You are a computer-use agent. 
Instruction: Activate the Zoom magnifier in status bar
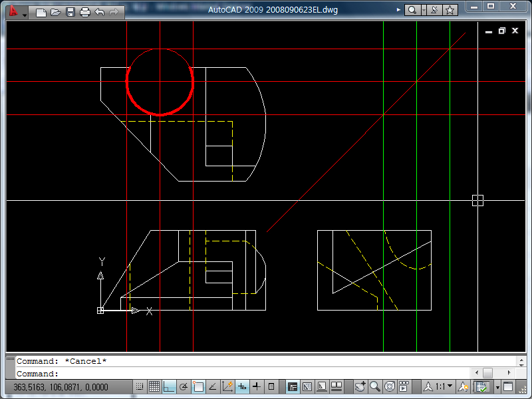[375, 386]
